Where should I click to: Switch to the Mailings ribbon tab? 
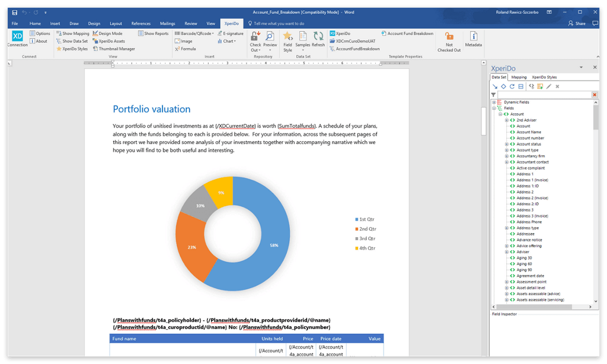(167, 23)
